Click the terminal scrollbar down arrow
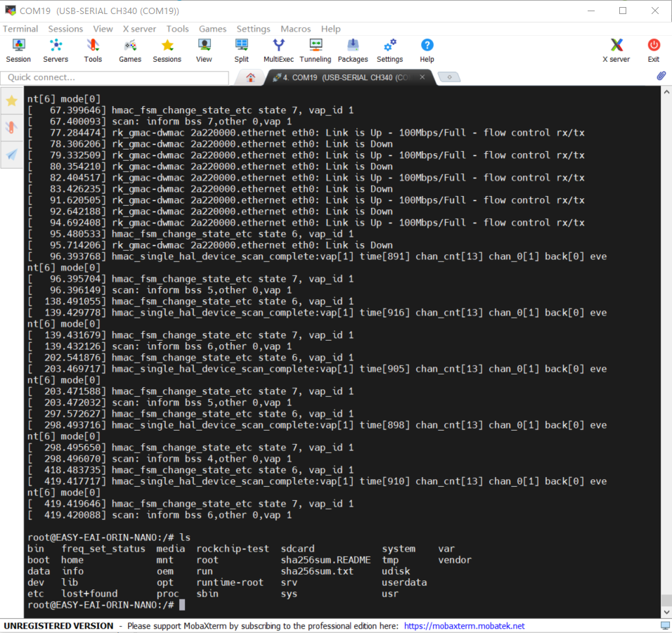The image size is (672, 633). [666, 613]
